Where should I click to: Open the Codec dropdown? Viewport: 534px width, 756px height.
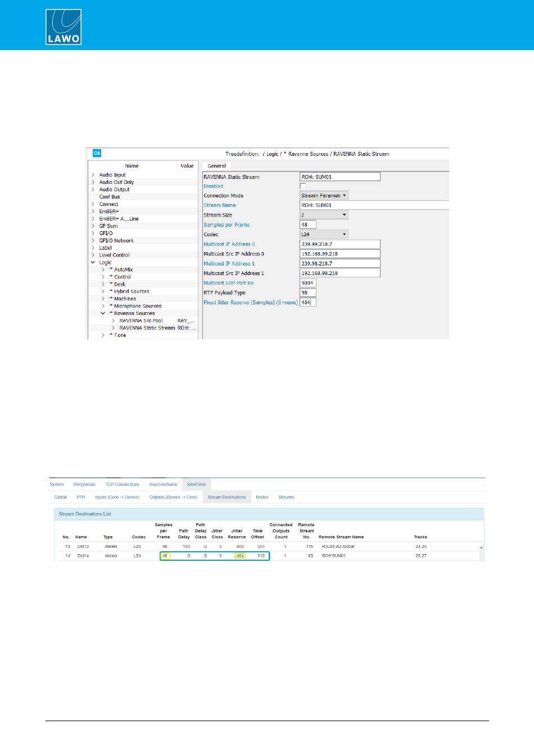(x=324, y=235)
